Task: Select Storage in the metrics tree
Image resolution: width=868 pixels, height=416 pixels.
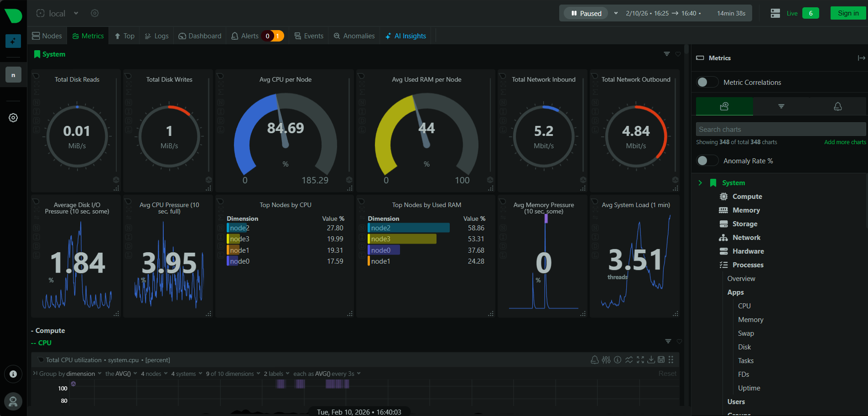Action: [x=745, y=224]
